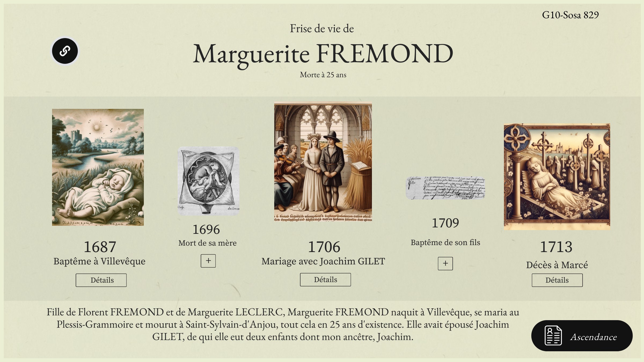Select the 1713 timeline year
The height and width of the screenshot is (362, 644).
(556, 247)
